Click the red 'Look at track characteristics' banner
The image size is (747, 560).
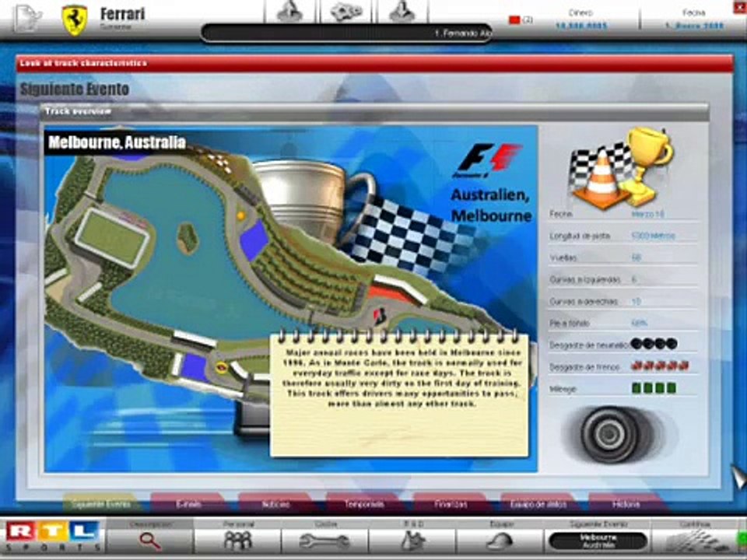(x=374, y=63)
